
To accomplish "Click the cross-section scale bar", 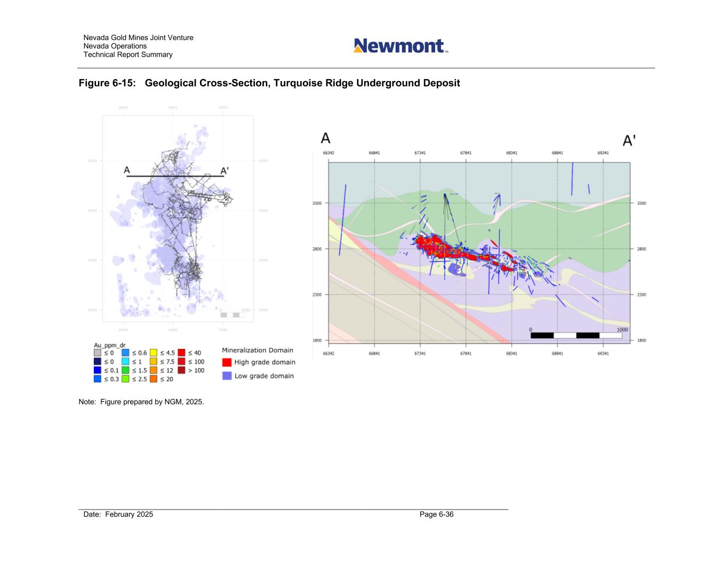I will tap(576, 335).
